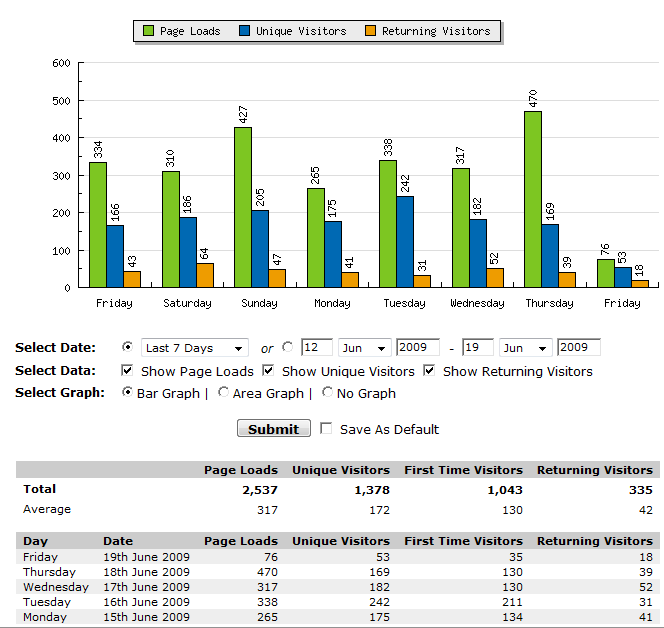This screenshot has height=628, width=664.
Task: Open the Last 7 Days dropdown
Action: (x=194, y=348)
